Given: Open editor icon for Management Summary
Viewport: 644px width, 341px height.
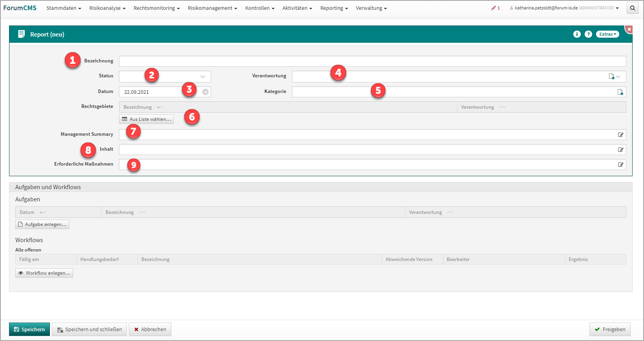Looking at the screenshot, I should click(x=620, y=135).
